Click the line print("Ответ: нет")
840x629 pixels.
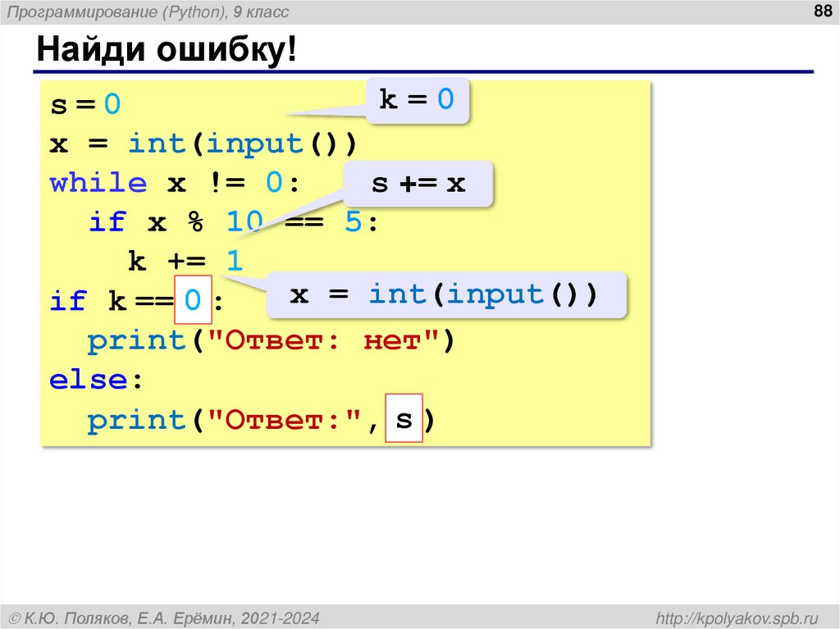(271, 340)
